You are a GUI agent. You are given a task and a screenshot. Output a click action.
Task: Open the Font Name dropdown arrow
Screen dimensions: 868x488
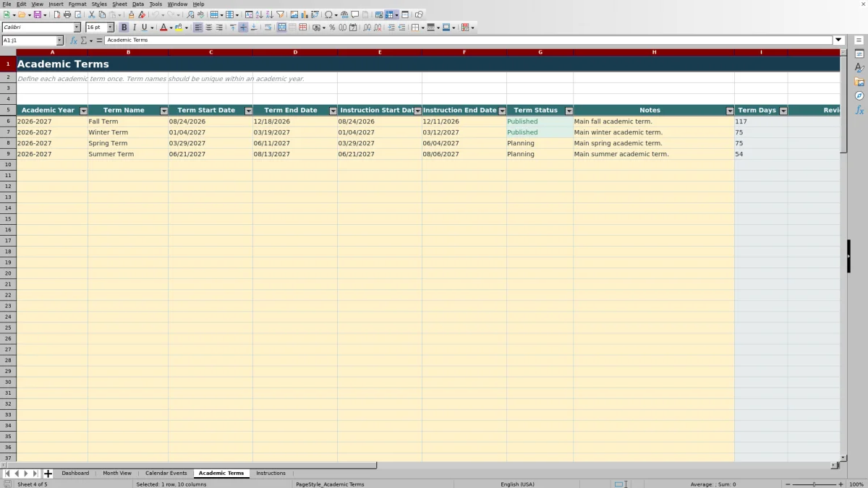(77, 27)
